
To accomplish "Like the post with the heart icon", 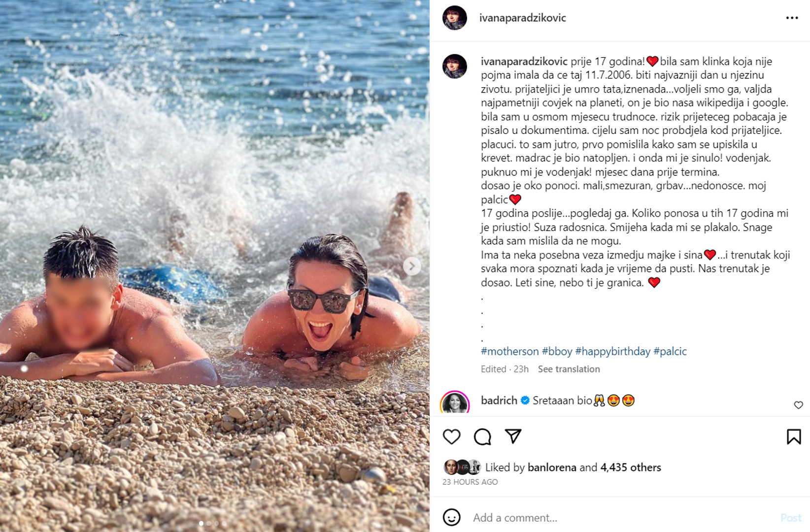I will (451, 436).
